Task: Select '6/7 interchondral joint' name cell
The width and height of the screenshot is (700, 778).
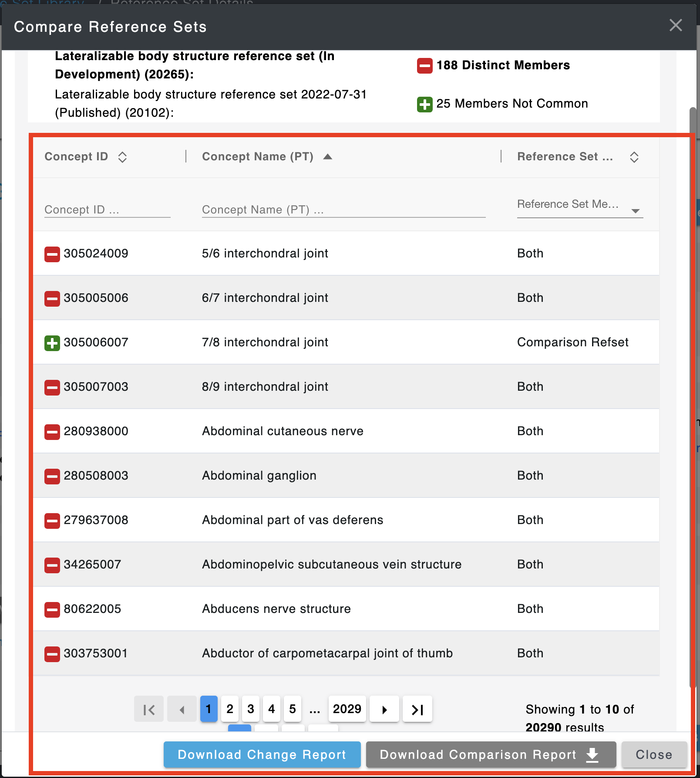Action: (x=265, y=298)
